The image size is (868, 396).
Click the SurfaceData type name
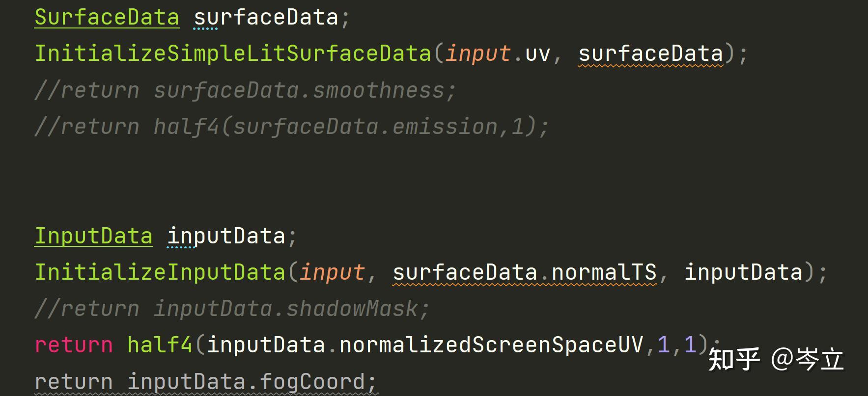(107, 17)
